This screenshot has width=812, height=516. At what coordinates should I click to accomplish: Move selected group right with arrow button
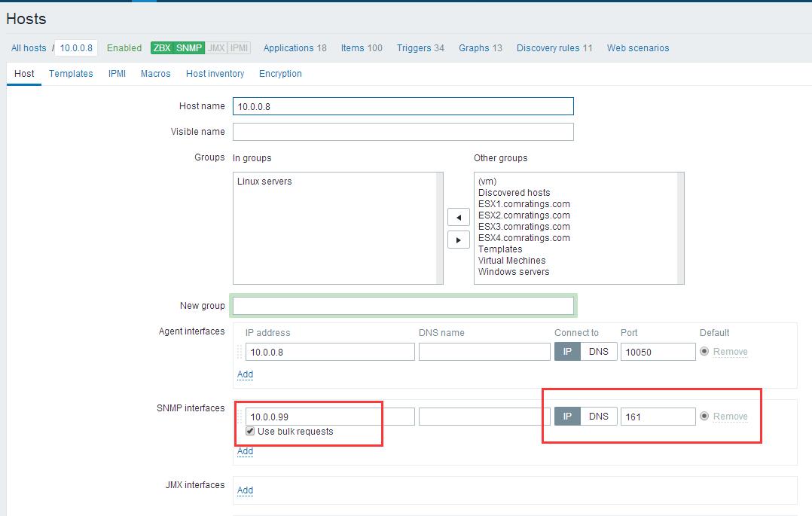459,240
